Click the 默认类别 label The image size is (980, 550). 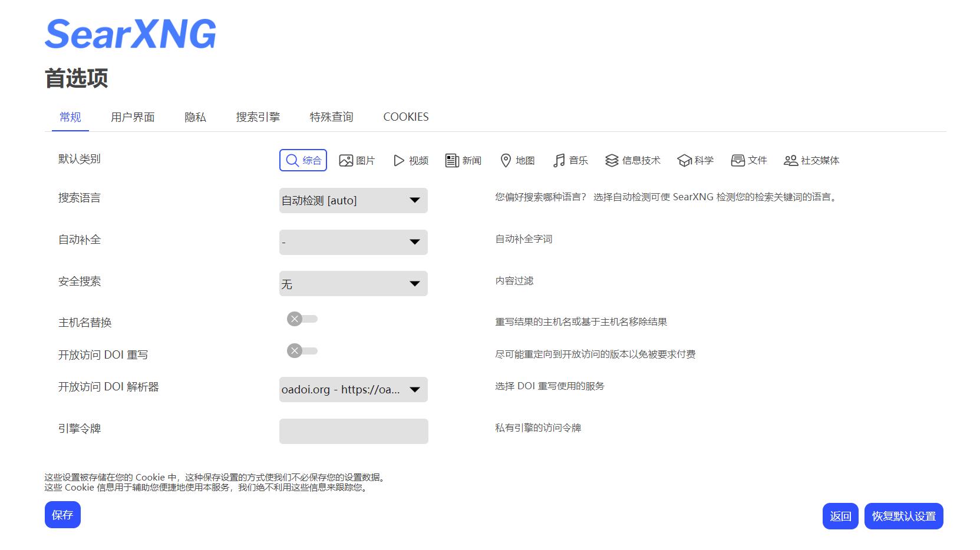(x=80, y=159)
